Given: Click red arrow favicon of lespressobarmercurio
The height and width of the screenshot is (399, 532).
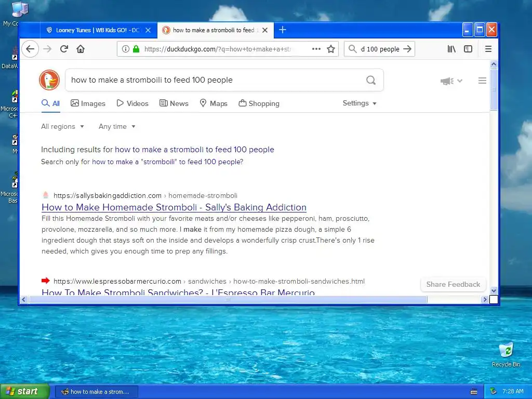Looking at the screenshot, I should 46,281.
